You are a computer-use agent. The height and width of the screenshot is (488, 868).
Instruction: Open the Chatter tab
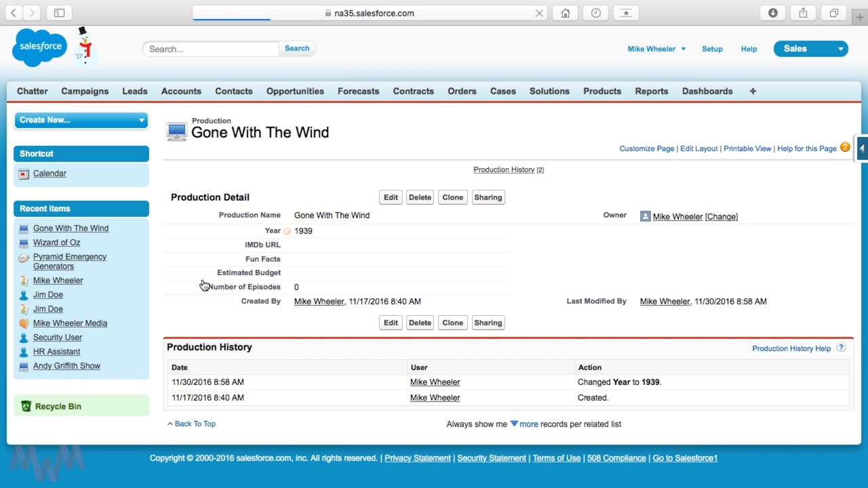[33, 91]
